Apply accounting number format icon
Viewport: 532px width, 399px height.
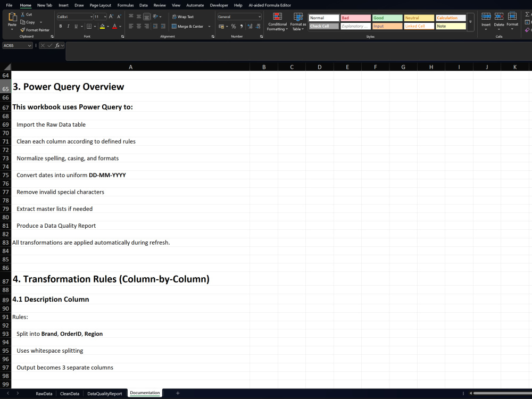pyautogui.click(x=221, y=26)
